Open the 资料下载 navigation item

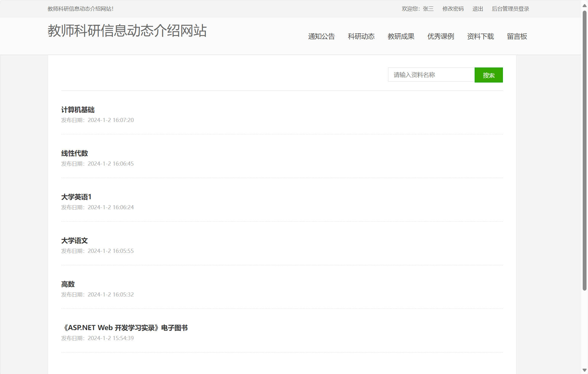480,37
